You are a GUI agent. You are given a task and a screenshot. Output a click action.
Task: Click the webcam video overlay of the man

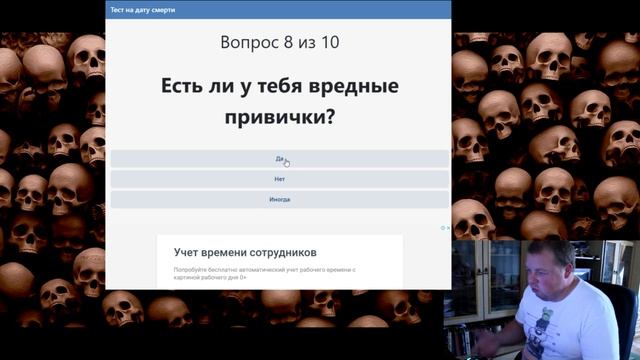click(x=542, y=300)
